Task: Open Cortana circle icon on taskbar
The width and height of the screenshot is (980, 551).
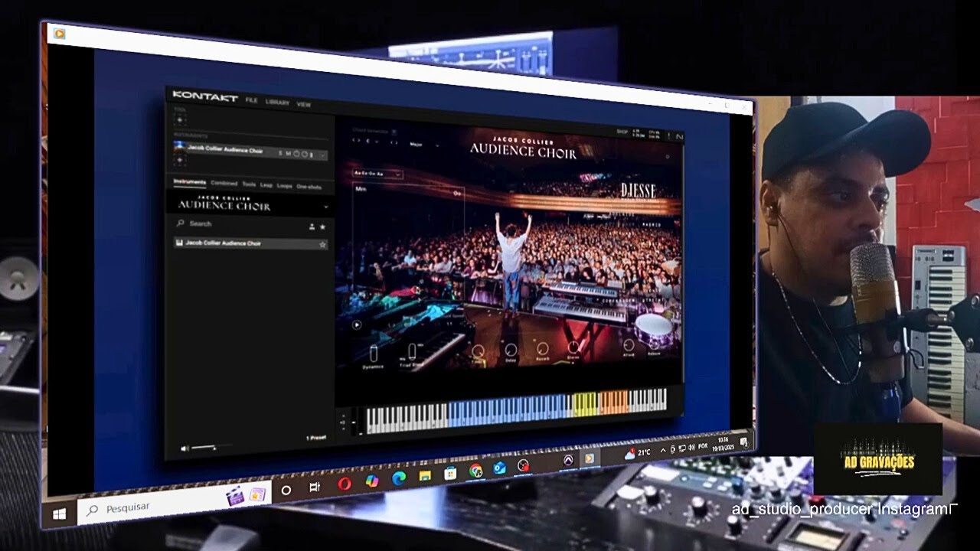Action: point(286,490)
